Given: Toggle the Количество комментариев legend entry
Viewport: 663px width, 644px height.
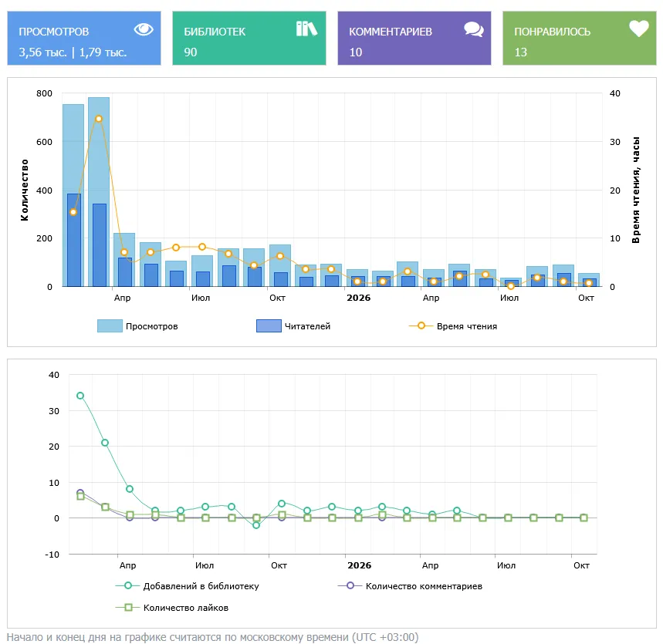Looking at the screenshot, I should [410, 585].
